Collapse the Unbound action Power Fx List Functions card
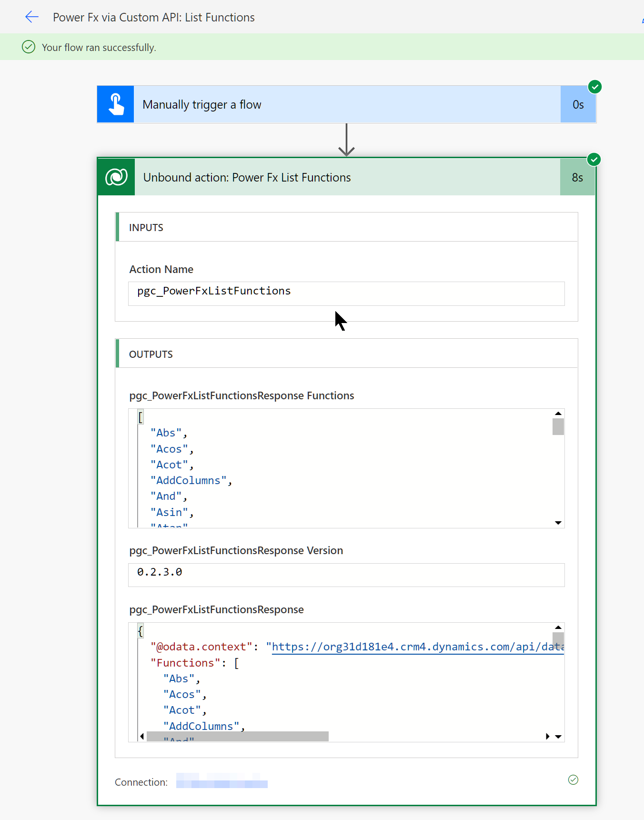This screenshot has width=644, height=820. click(x=347, y=177)
